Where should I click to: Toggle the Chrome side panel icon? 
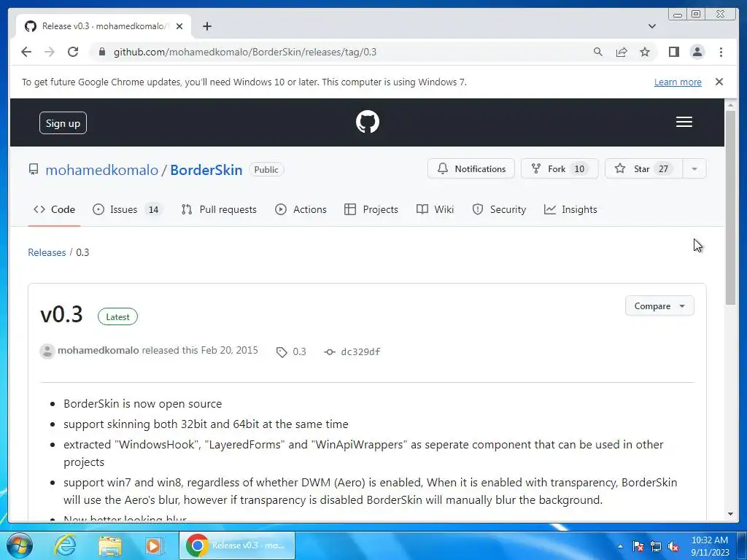click(673, 52)
